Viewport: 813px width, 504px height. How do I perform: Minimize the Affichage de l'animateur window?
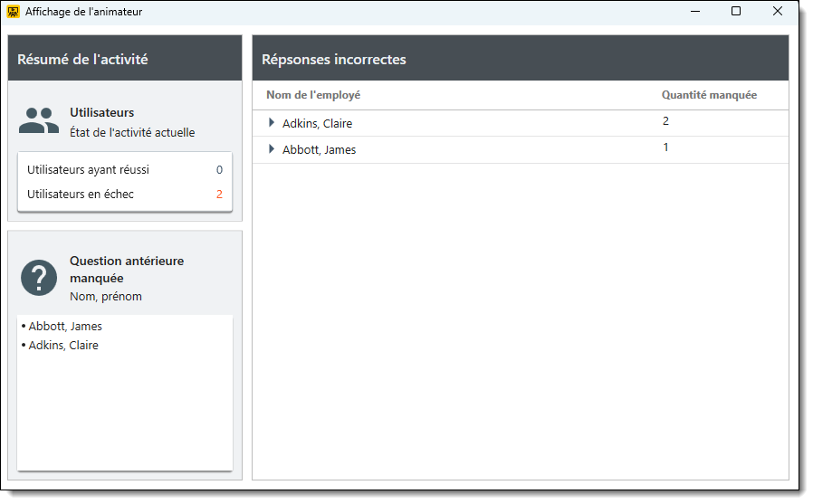coord(695,12)
